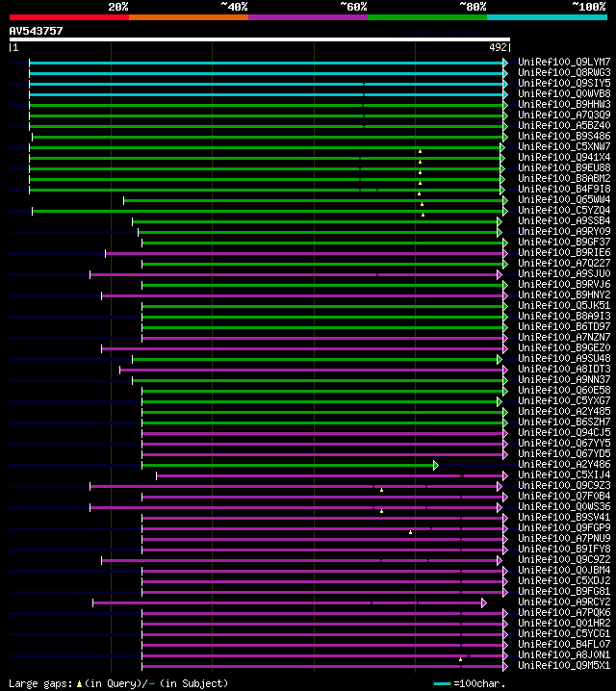The image size is (616, 691).
Task: Select label UniRef100_Q65WW4
Action: [564, 199]
